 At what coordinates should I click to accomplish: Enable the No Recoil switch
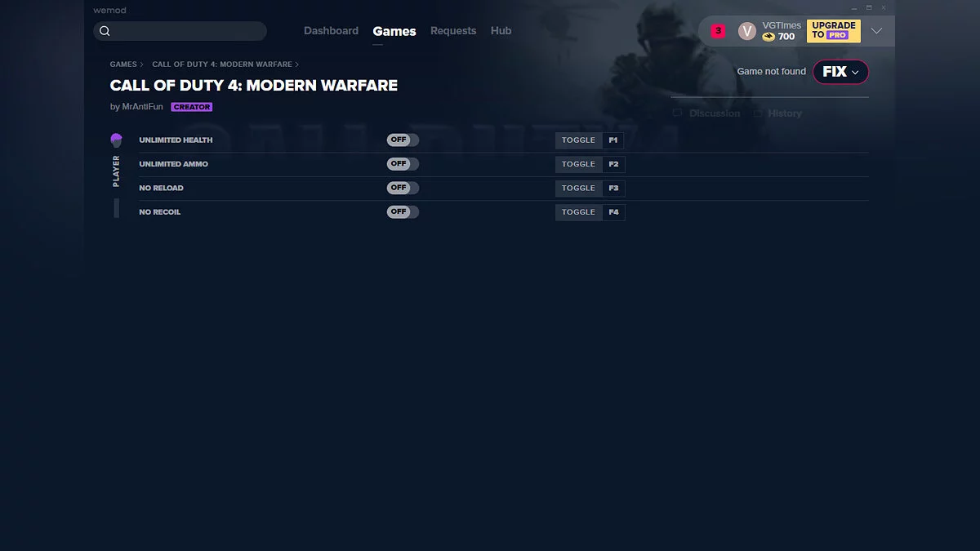pos(402,211)
